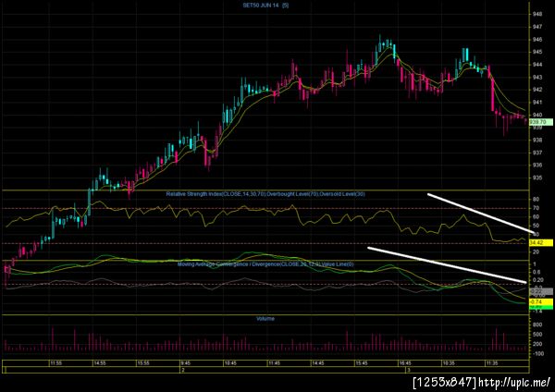Click the 945 price axis label
This screenshot has width=555, height=392.
(536, 52)
